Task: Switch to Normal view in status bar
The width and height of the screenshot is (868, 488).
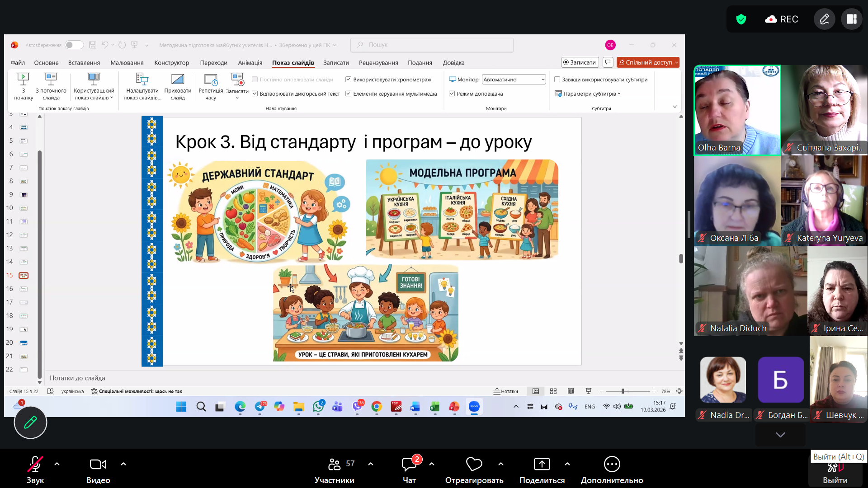Action: coord(536,391)
